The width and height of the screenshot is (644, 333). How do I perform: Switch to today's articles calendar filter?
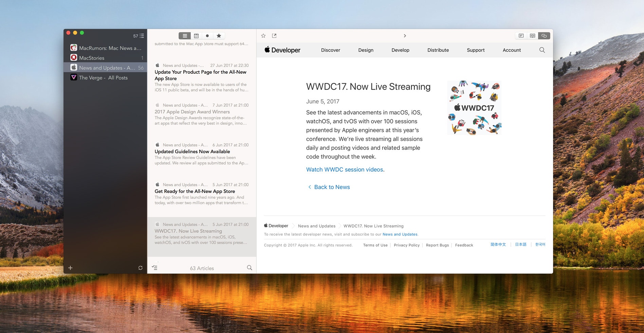click(x=196, y=36)
